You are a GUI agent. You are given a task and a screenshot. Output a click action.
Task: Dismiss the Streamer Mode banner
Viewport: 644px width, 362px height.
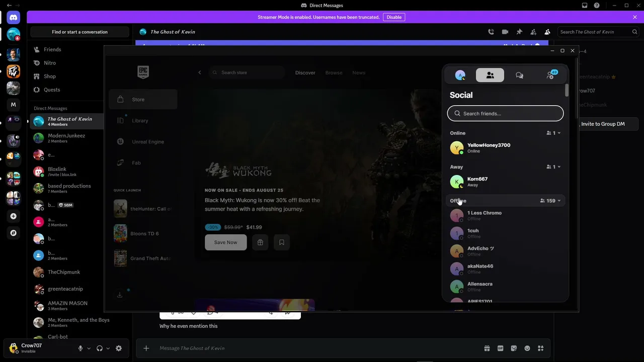click(635, 17)
